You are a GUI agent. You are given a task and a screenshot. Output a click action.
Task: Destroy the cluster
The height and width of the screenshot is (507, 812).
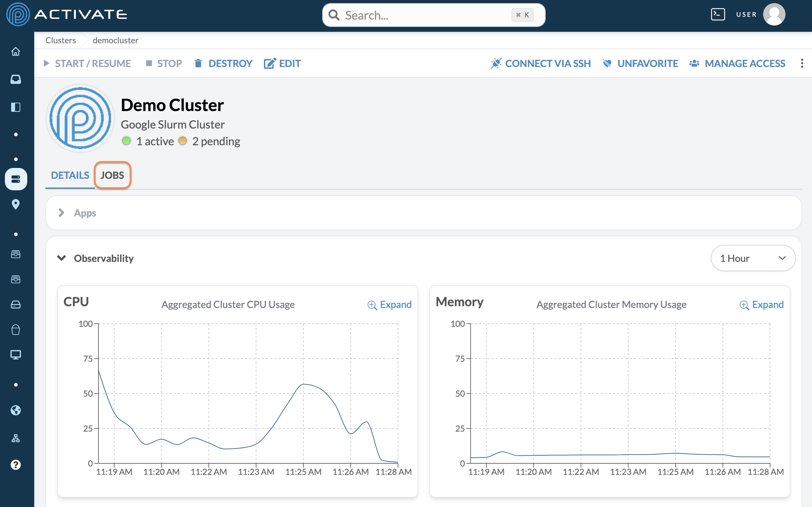223,63
